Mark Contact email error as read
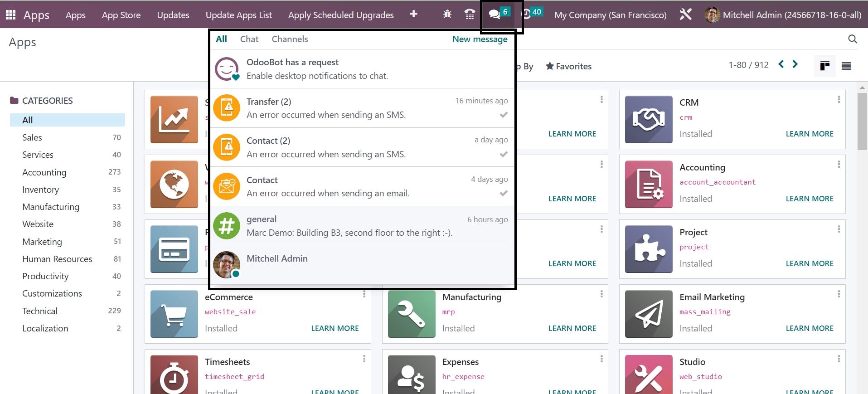Viewport: 868px width, 394px height. pos(503,194)
